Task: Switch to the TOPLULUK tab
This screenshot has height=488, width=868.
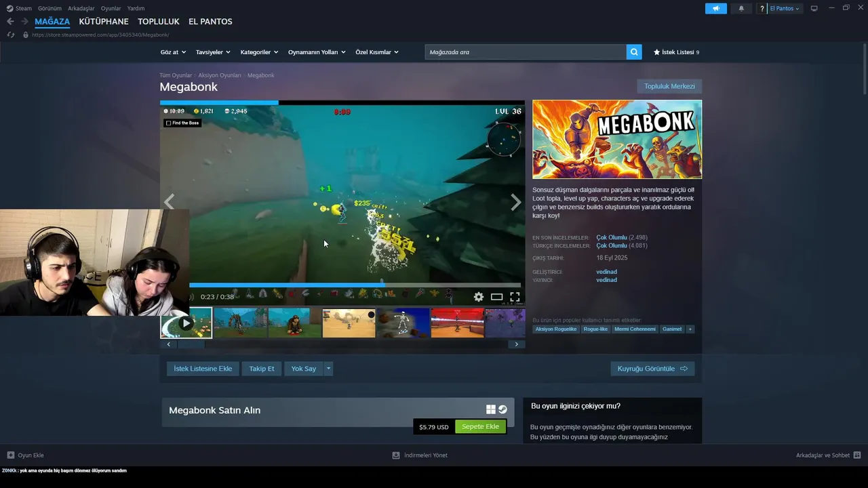Action: (159, 22)
